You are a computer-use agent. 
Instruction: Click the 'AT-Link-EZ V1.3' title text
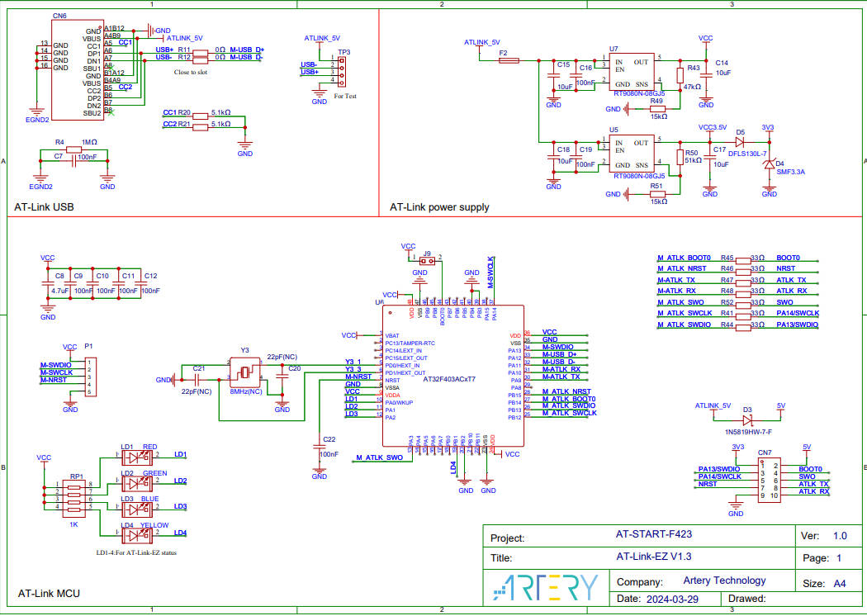654,557
